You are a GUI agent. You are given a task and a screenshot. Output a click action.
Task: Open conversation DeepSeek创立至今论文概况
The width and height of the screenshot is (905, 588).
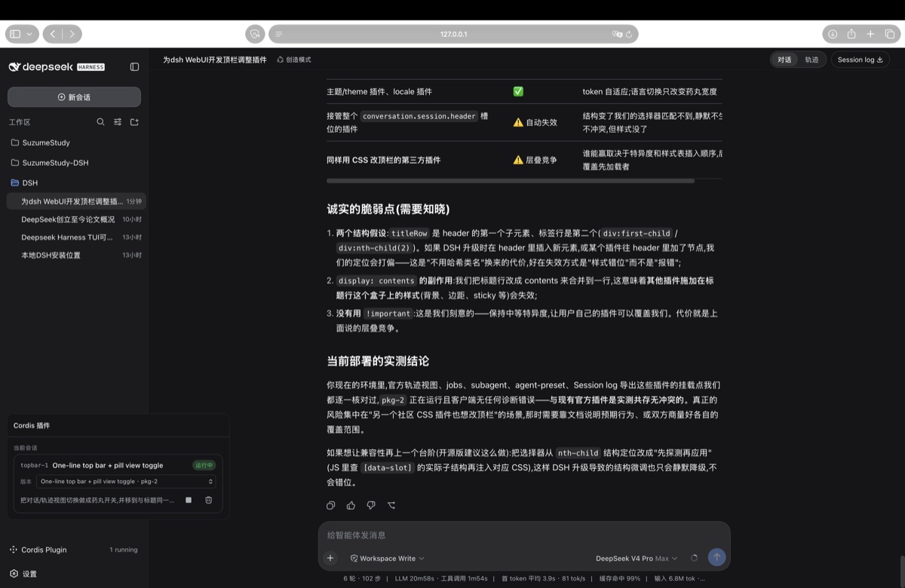[76, 219]
